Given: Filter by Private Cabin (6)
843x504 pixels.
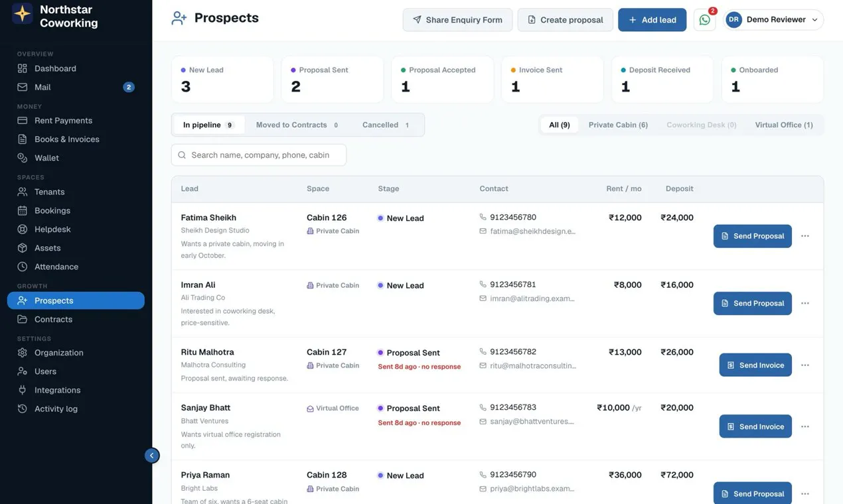Looking at the screenshot, I should click(x=618, y=125).
